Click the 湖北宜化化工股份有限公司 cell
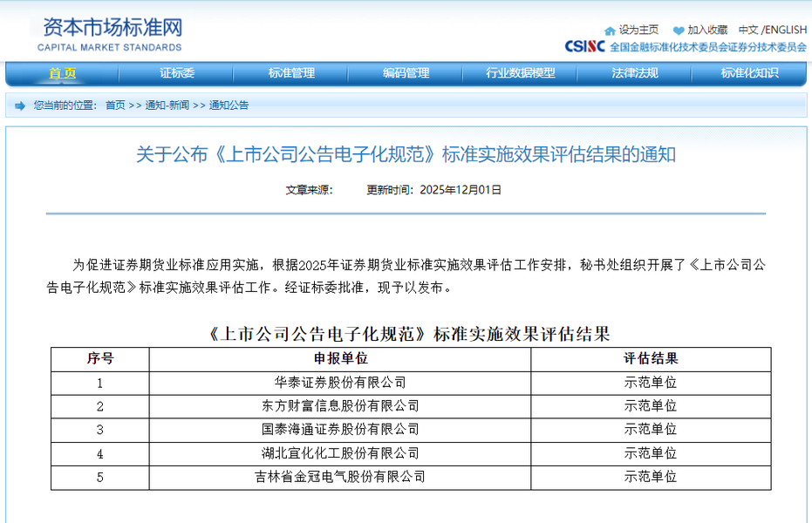Viewport: 812px width, 523px height. 340,453
